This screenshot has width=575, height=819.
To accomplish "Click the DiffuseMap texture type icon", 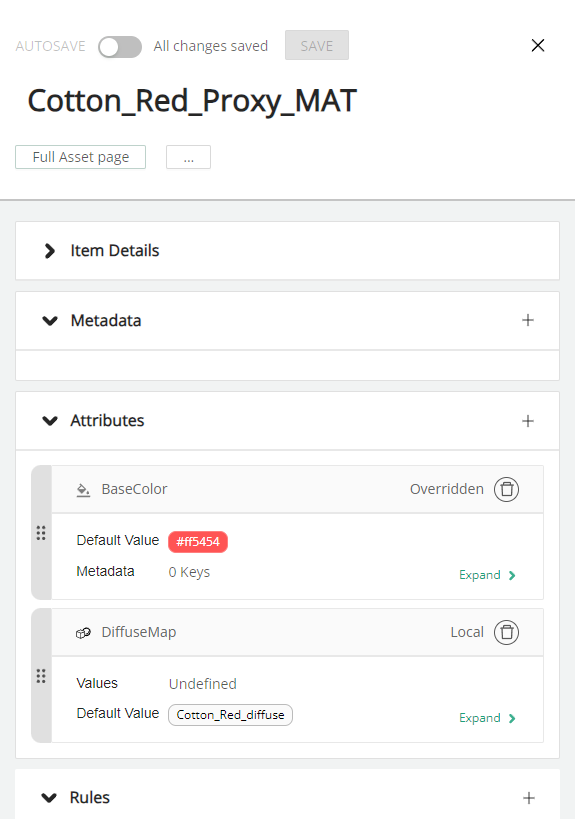I will point(83,633).
